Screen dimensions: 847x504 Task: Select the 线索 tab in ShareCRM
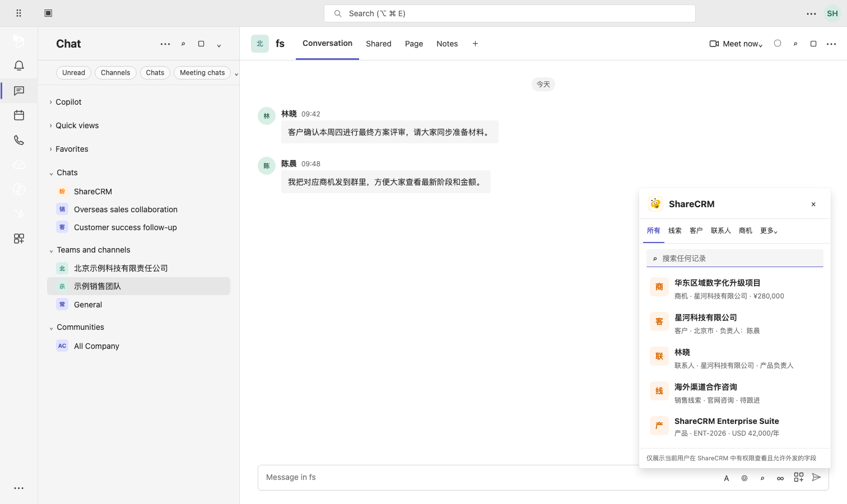675,231
